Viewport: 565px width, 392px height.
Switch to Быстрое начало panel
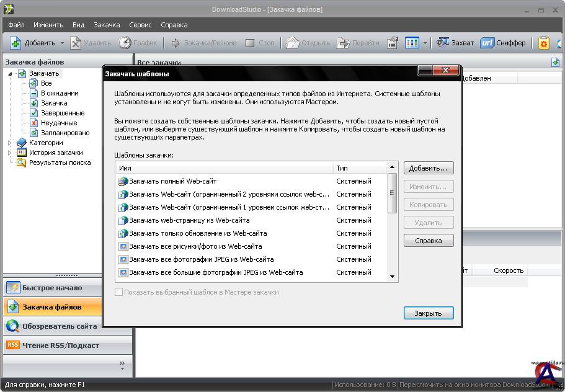pos(53,288)
